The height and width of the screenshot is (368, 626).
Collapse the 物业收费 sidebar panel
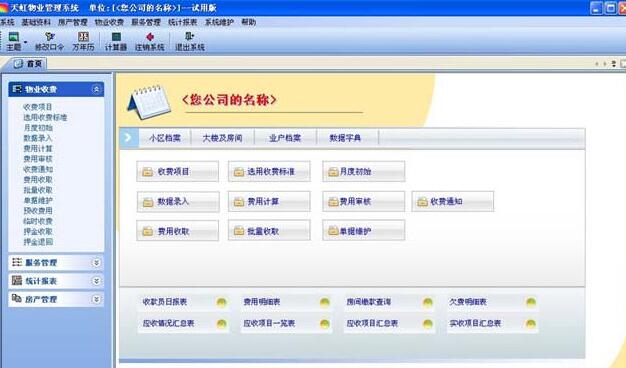coord(96,89)
